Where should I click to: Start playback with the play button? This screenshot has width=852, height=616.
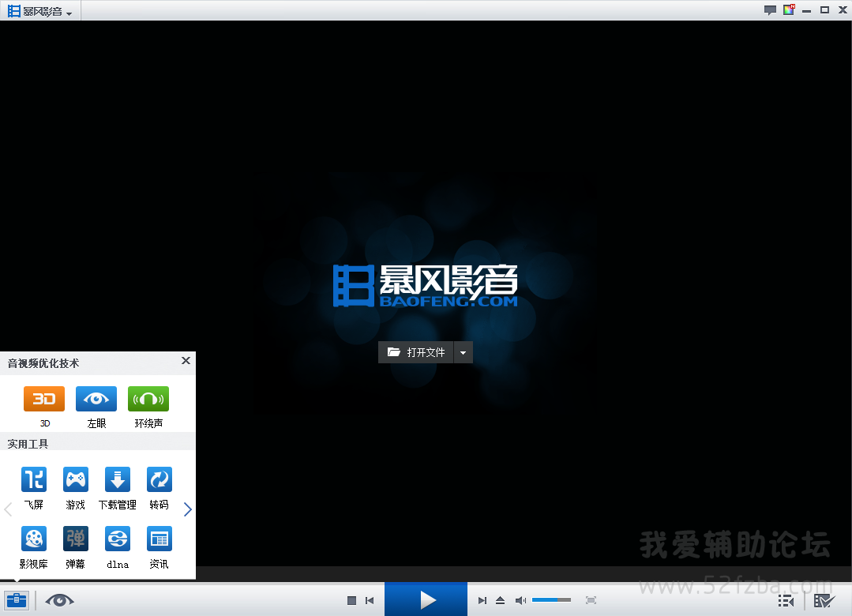[x=426, y=599]
